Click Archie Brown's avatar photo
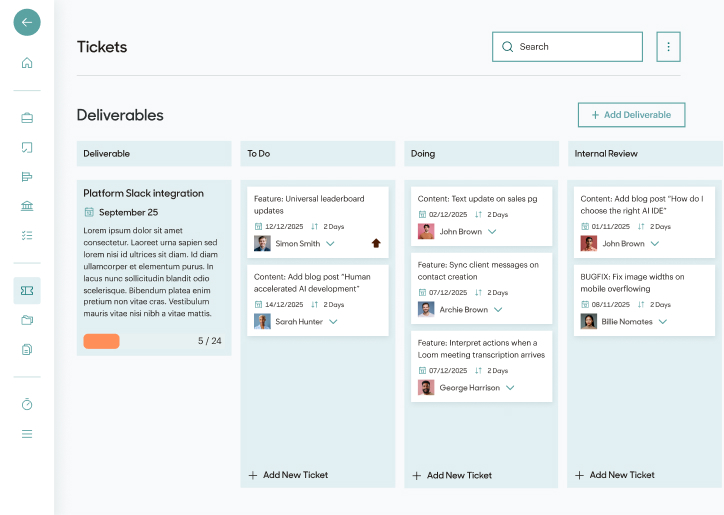The width and height of the screenshot is (724, 515). pos(426,309)
